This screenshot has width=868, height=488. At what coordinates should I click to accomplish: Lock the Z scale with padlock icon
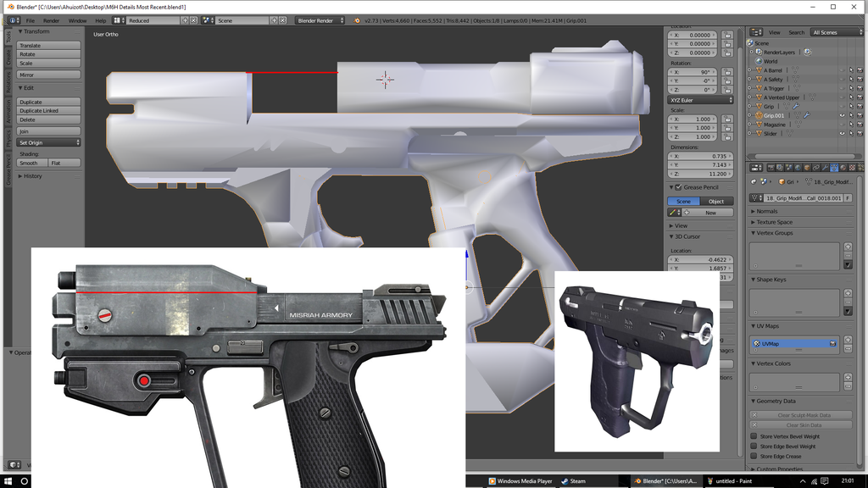727,136
